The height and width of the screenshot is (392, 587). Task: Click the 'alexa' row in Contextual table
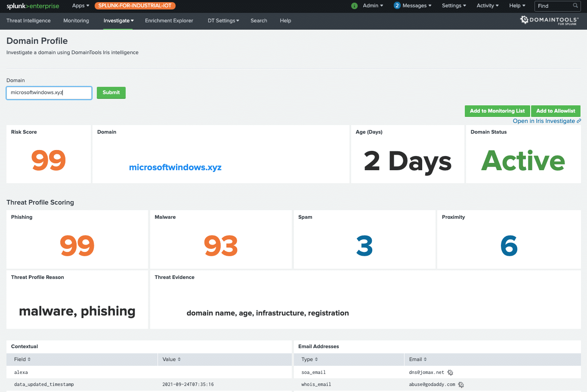pos(149,373)
